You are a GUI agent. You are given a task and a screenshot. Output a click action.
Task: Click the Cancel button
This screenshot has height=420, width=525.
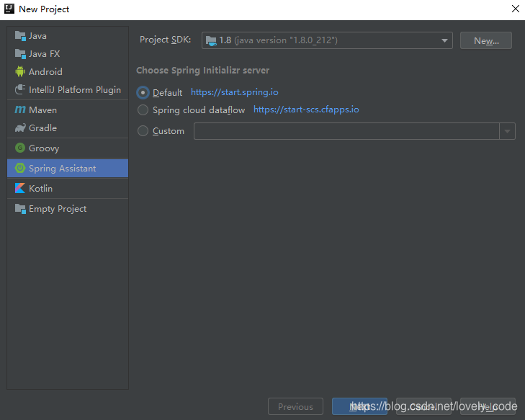423,406
